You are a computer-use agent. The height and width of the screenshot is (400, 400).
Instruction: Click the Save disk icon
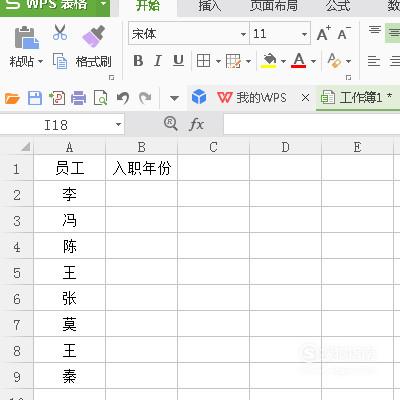click(35, 98)
